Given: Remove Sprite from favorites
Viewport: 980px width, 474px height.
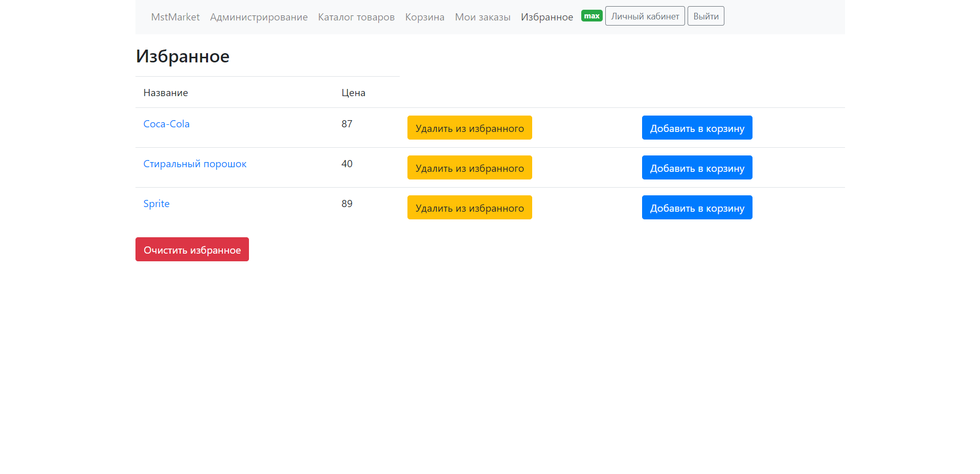Looking at the screenshot, I should [x=470, y=208].
